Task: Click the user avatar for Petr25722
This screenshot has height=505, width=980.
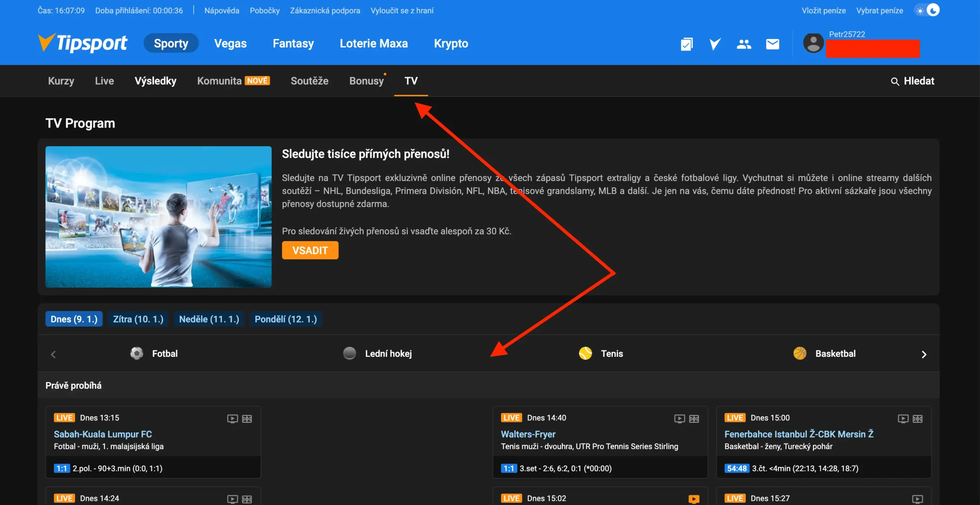Action: 813,43
